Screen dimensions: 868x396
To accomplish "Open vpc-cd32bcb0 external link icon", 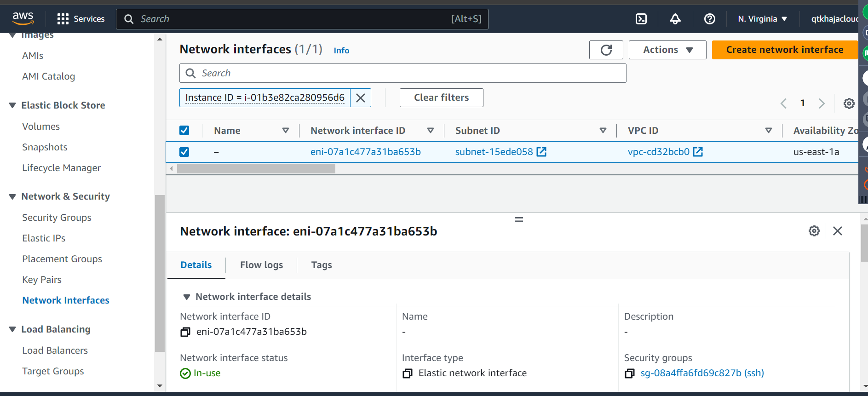I will pyautogui.click(x=698, y=152).
